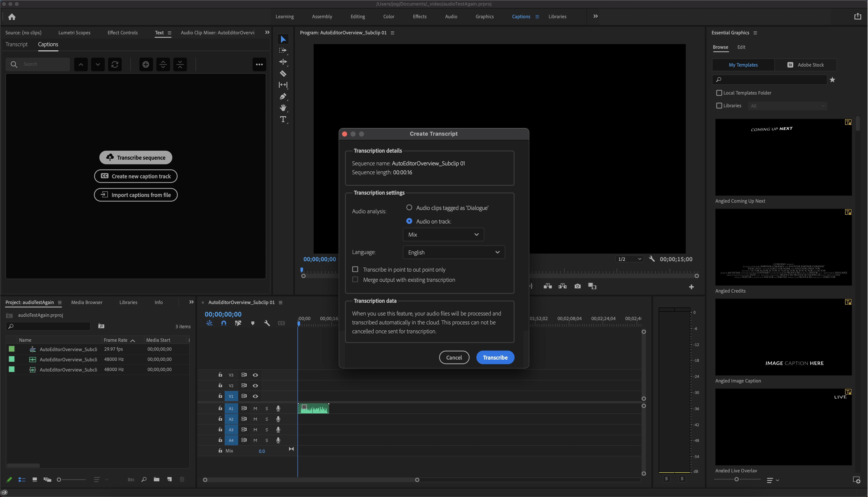Image resolution: width=868 pixels, height=497 pixels.
Task: Open the 1/2 playback resolution dropdown
Action: 630,259
